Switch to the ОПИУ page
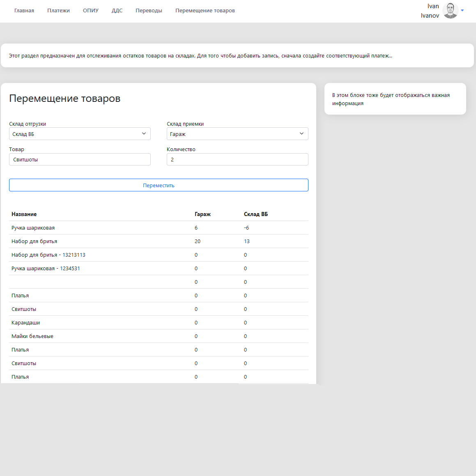Viewport: 476px width, 476px height. coord(91,11)
